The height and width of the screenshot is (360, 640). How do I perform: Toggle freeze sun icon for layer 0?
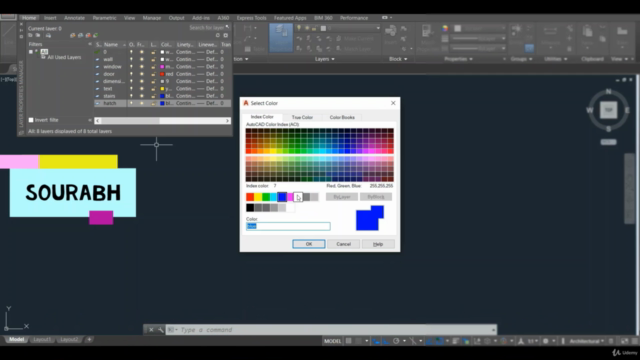[x=142, y=52]
